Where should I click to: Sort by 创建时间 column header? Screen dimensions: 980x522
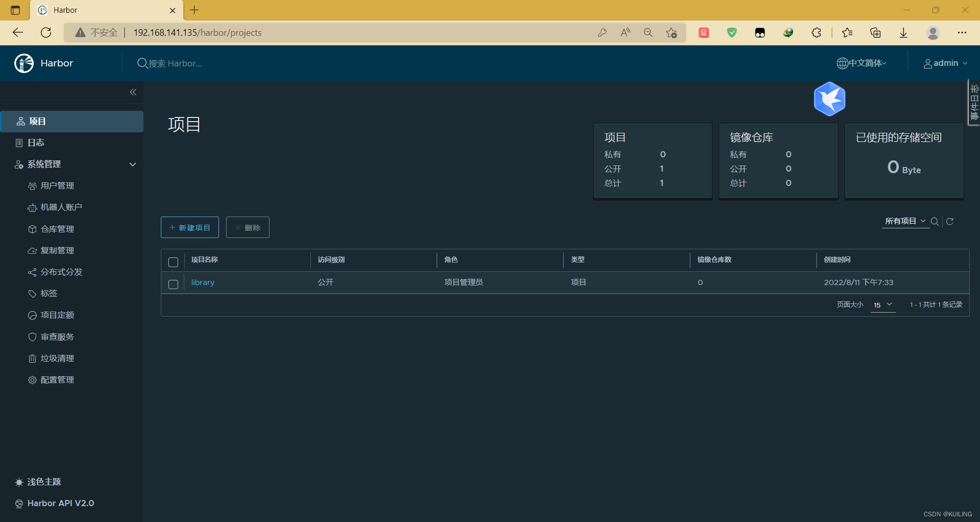838,260
